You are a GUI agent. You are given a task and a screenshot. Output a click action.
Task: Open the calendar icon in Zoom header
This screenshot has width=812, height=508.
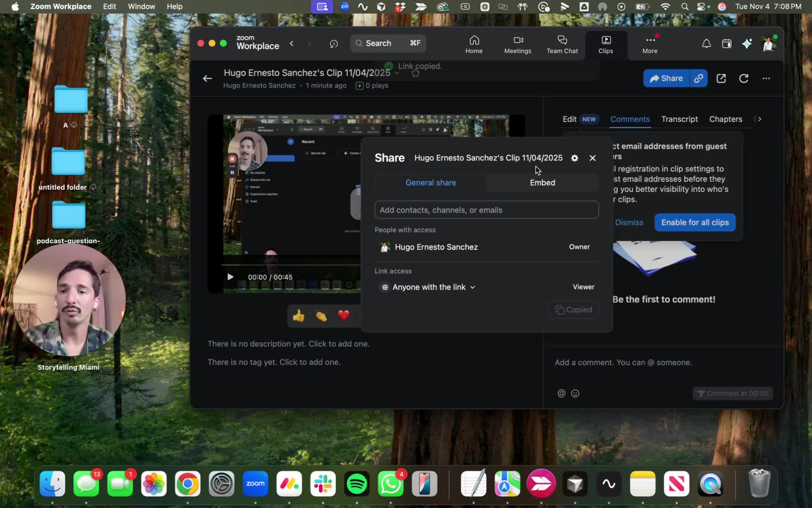[726, 44]
